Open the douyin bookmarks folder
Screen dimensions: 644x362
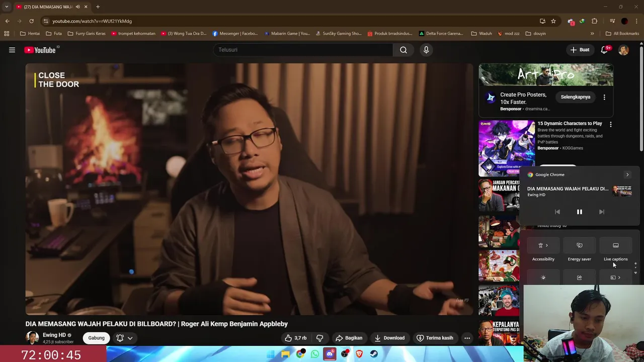click(x=535, y=33)
